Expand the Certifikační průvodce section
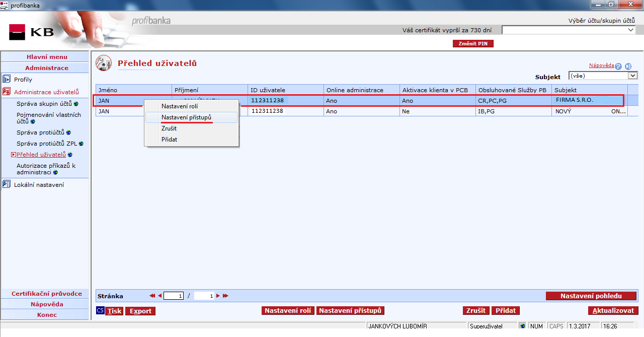Viewport: 644px width, 337px height. pyautogui.click(x=47, y=294)
